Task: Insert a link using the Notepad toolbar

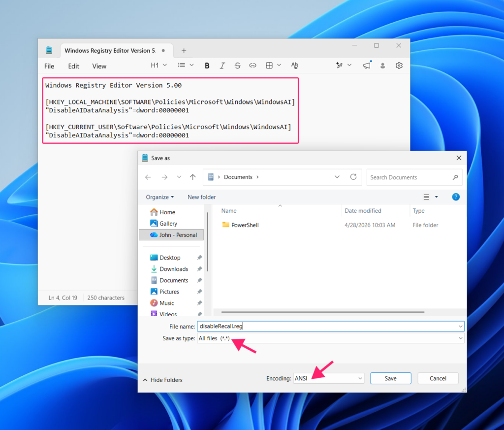Action: coord(252,66)
